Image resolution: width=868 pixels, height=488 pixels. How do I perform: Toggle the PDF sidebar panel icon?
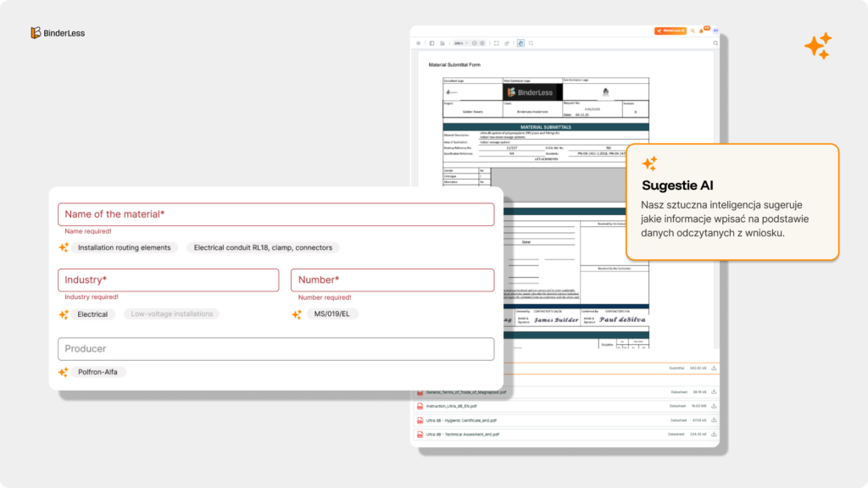click(431, 43)
